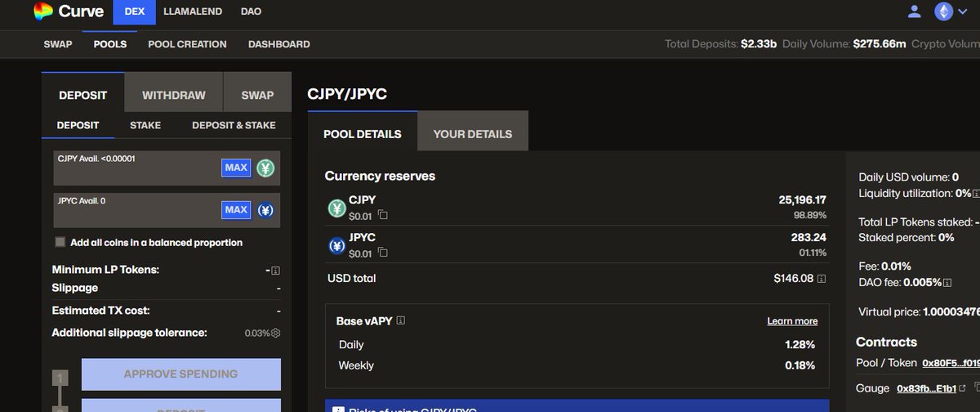Image resolution: width=980 pixels, height=412 pixels.
Task: Click the Daily vAPY 1.28% value
Action: [800, 344]
